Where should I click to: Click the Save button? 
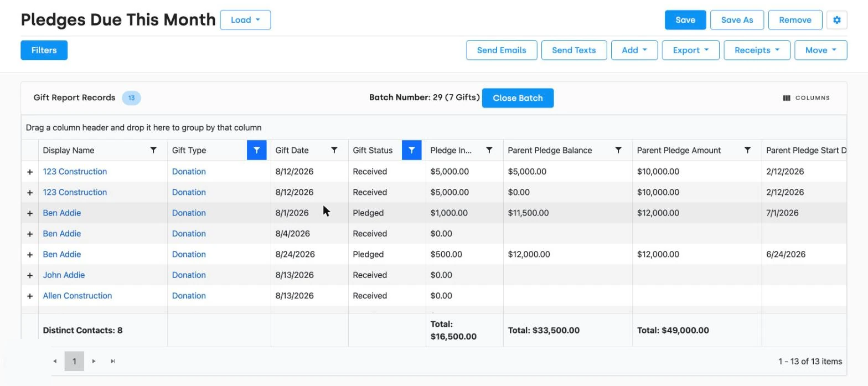pyautogui.click(x=685, y=20)
